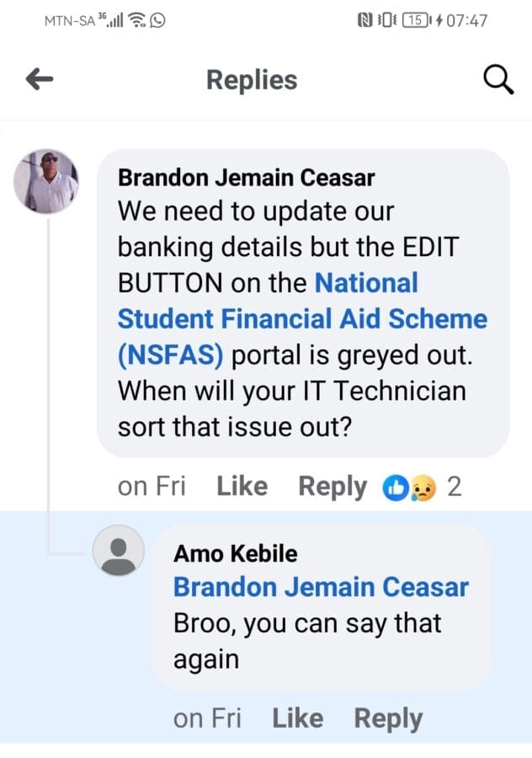The width and height of the screenshot is (532, 758).
Task: Open Brandon Jemain Ceasar's profile picture
Action: pyautogui.click(x=46, y=181)
